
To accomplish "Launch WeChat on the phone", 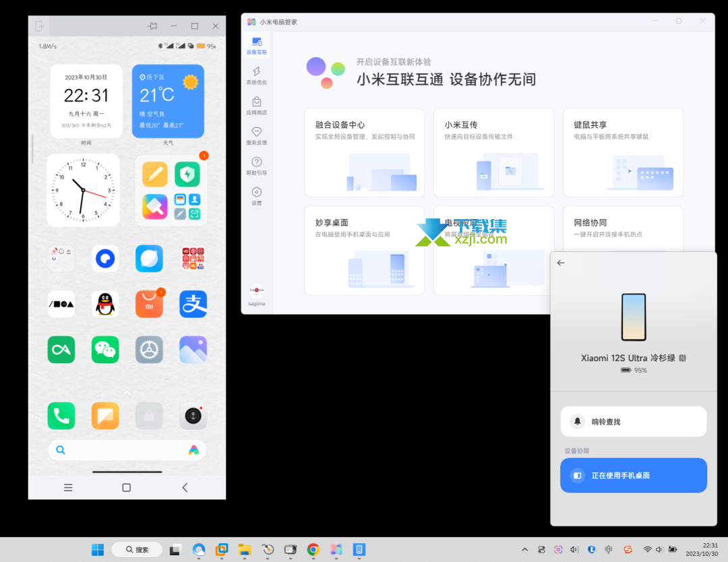I will [x=105, y=350].
